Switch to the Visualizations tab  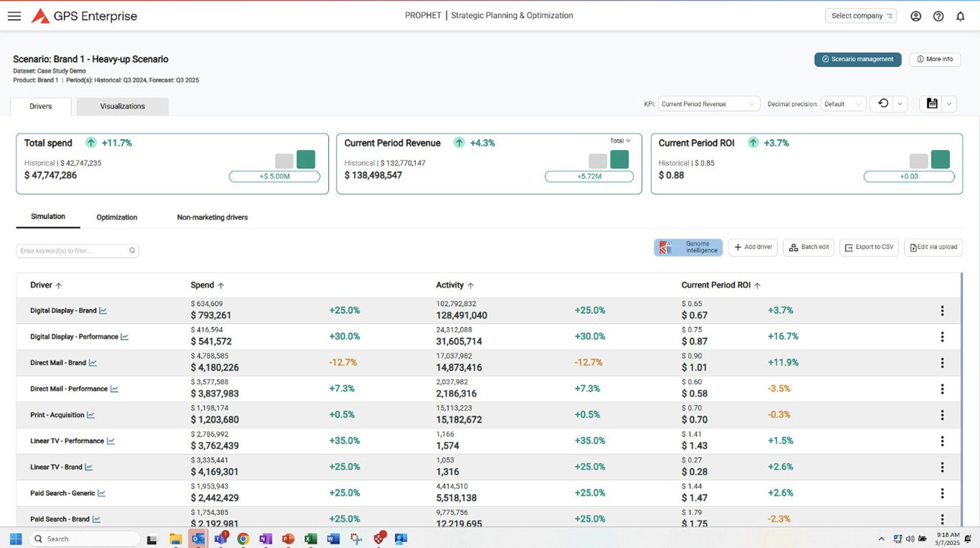122,106
